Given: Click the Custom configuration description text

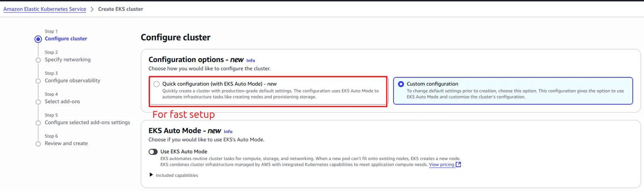Looking at the screenshot, I should (x=515, y=94).
